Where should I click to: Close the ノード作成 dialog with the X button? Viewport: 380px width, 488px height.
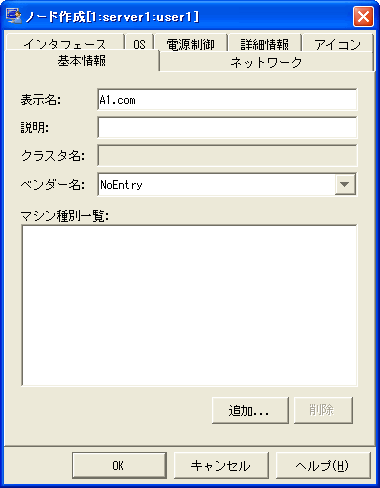(363, 16)
